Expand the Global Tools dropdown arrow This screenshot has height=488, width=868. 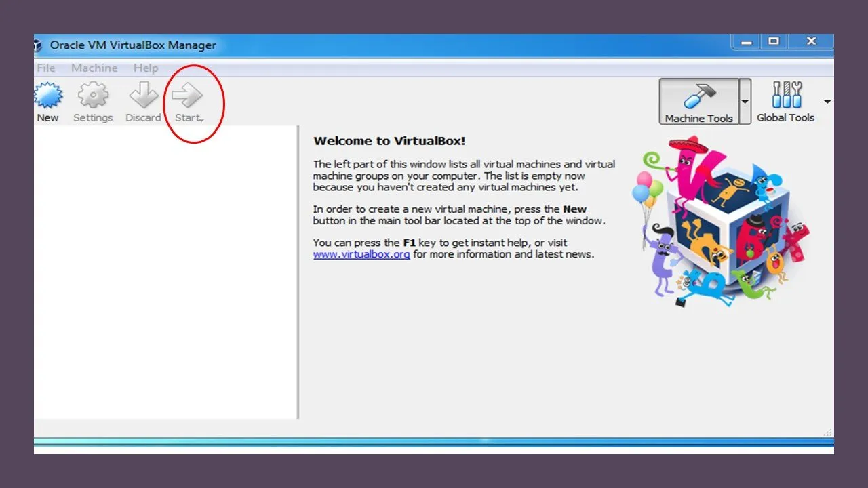click(x=827, y=102)
